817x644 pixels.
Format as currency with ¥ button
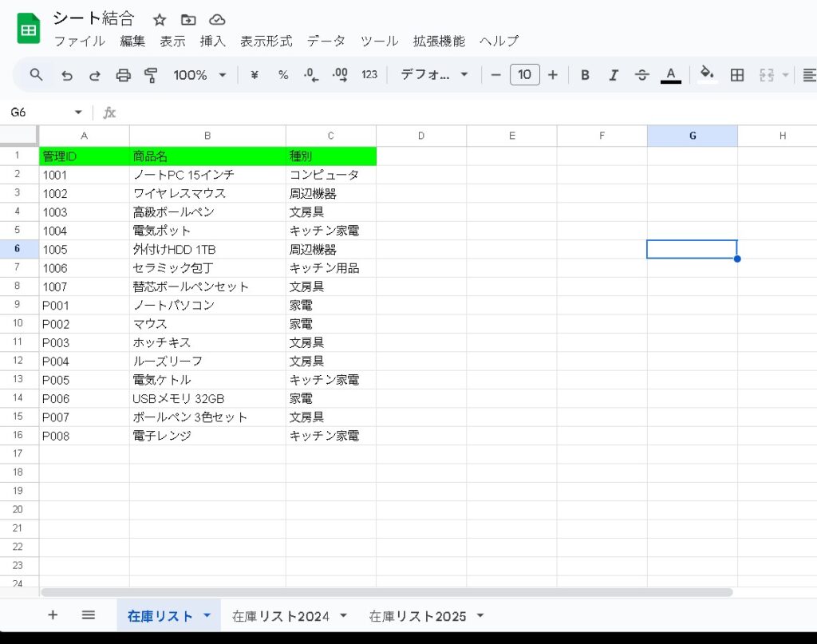tap(255, 75)
